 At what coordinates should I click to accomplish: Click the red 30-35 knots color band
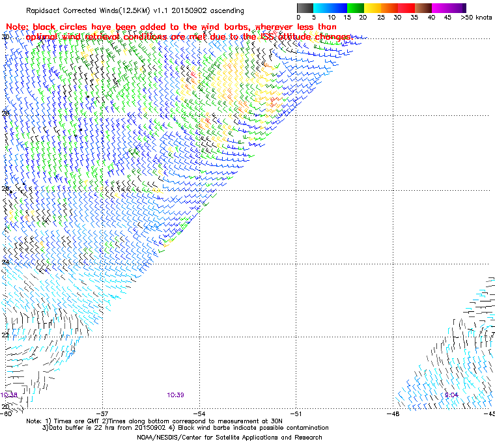tap(406, 8)
